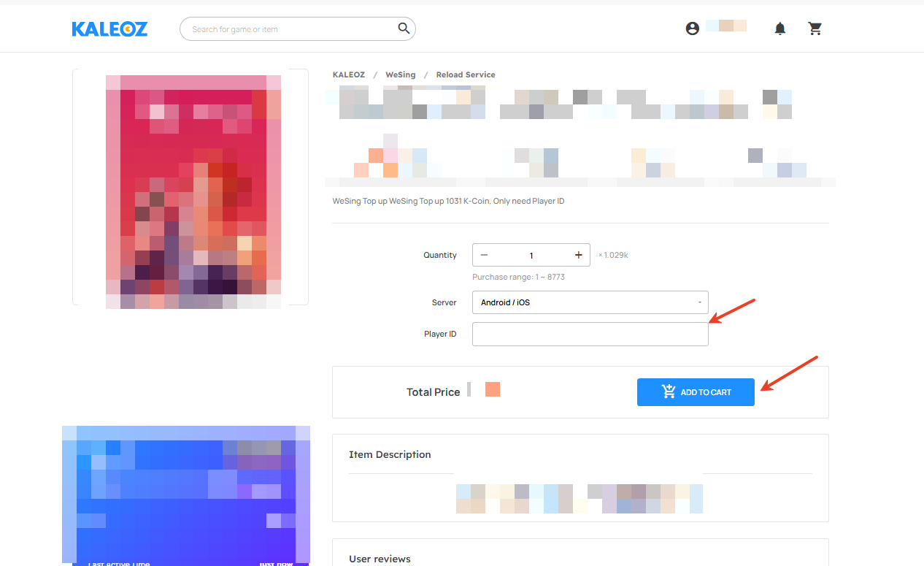Open the user account avatar icon

point(693,28)
